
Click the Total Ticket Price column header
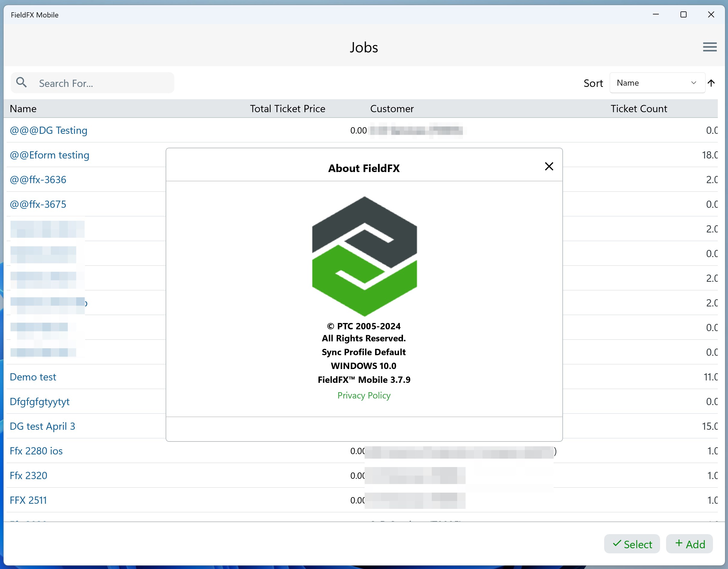(287, 109)
